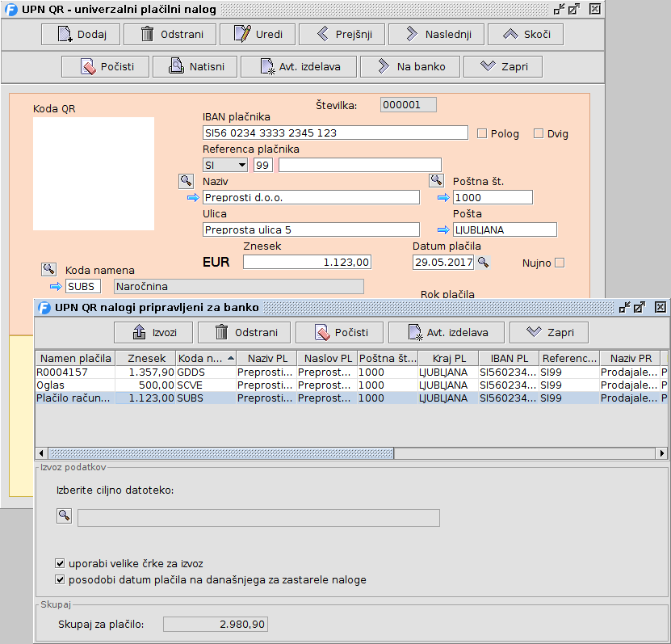Browse target file with magnifier icon
Image resolution: width=671 pixels, height=644 pixels.
click(64, 516)
